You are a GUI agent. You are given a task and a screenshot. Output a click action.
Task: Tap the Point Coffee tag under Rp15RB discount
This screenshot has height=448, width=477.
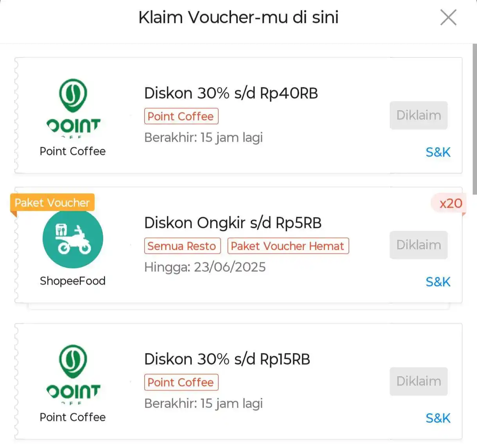click(181, 382)
